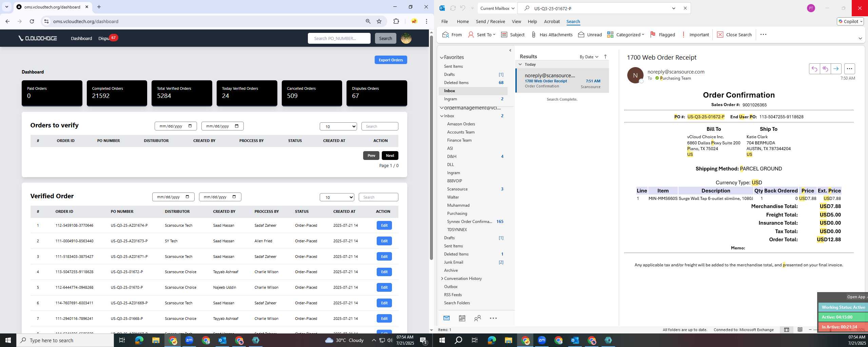Click the Outlook Reply arrow icon
This screenshot has height=347, width=868.
(x=814, y=69)
